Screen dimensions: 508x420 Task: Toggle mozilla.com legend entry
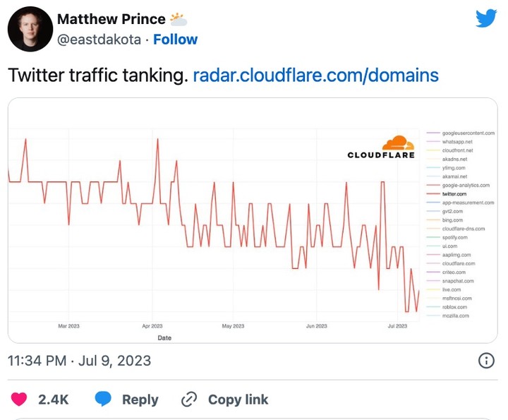pyautogui.click(x=456, y=316)
